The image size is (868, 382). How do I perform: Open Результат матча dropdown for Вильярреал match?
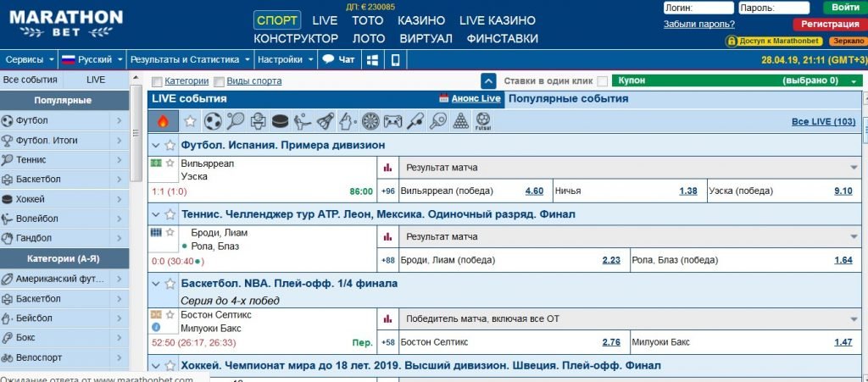[630, 168]
